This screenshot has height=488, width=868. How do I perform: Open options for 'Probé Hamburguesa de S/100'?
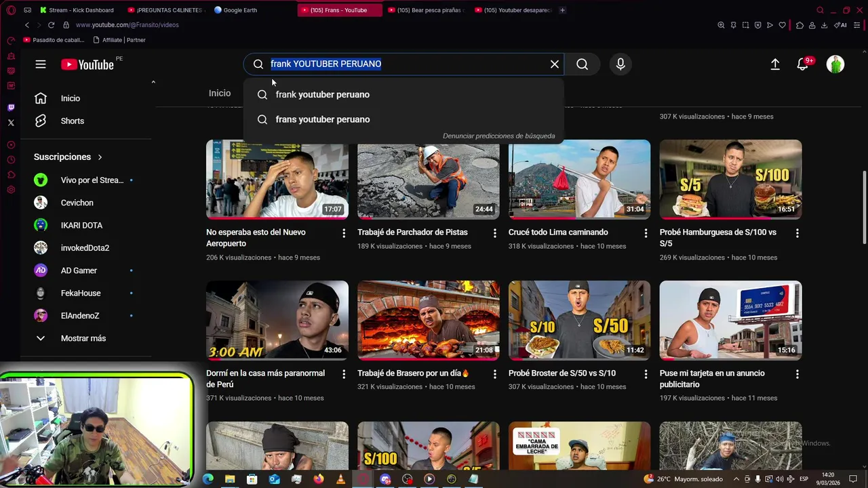pos(797,233)
